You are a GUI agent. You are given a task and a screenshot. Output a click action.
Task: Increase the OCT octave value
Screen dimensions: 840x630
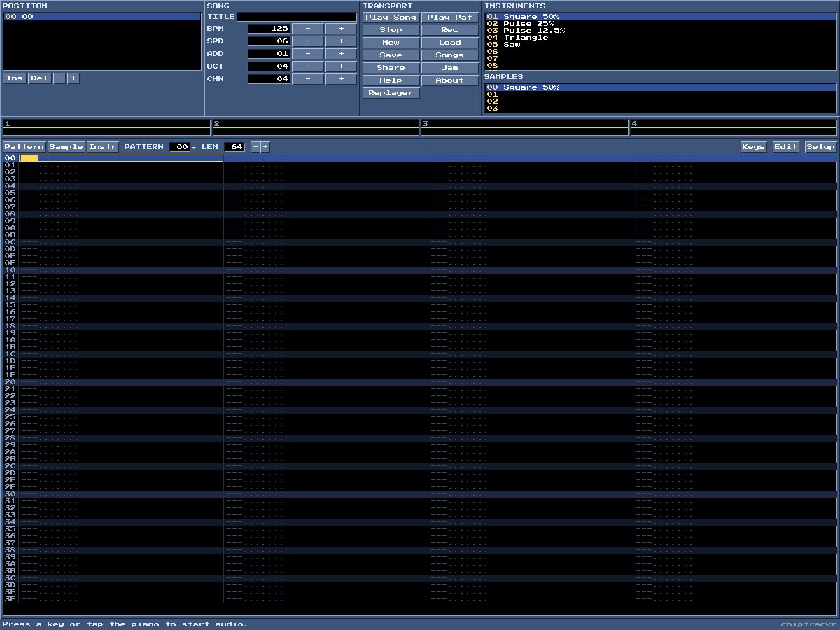pos(341,66)
